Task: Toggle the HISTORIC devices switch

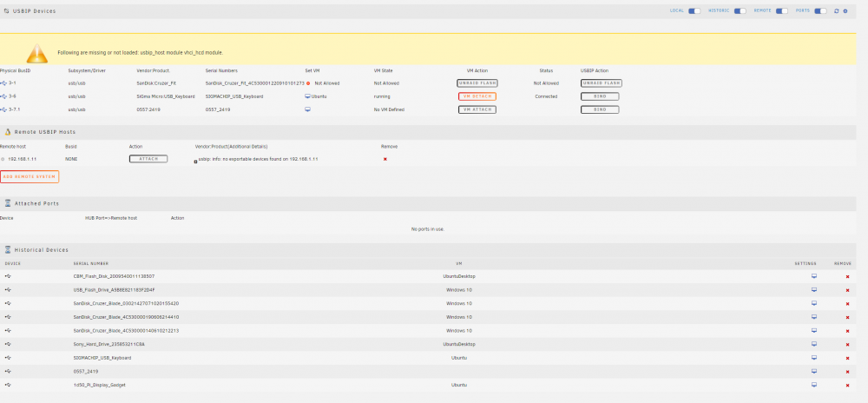Action: pos(740,10)
